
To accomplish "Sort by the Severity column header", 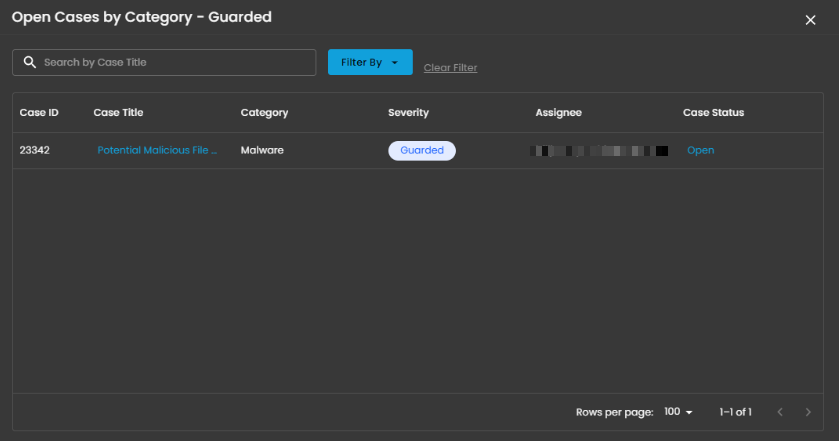I will 408,113.
